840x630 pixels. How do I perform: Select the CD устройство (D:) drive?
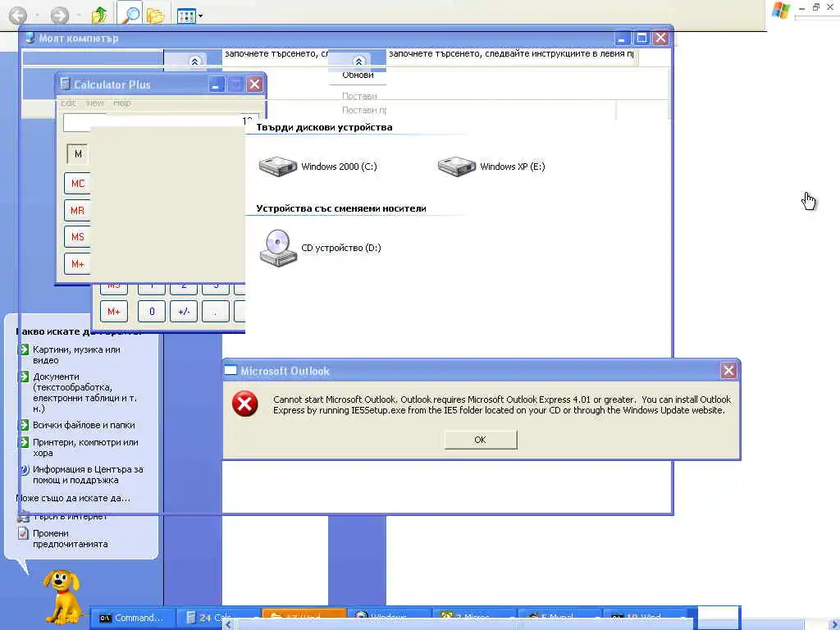click(x=320, y=248)
